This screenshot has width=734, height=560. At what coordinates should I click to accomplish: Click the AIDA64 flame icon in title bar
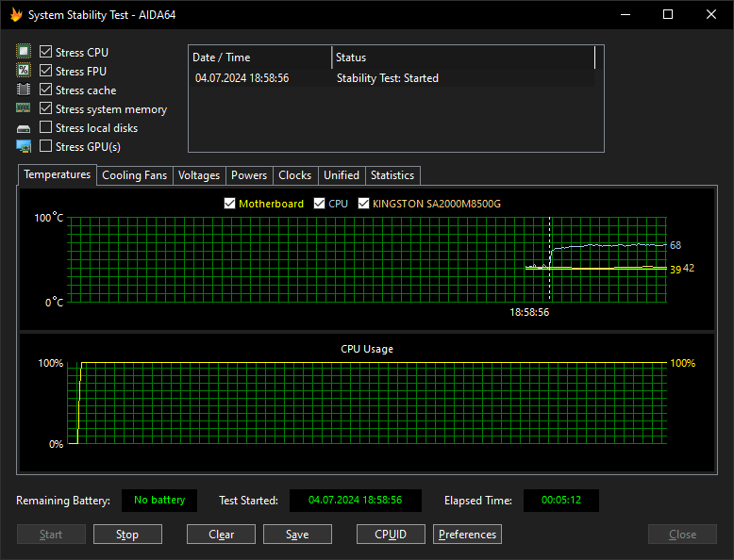tap(16, 14)
